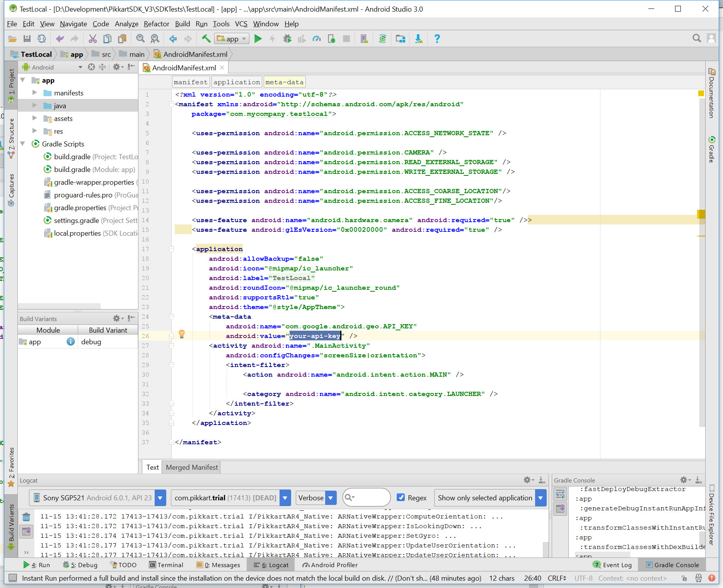The image size is (723, 588).
Task: Click the Android Profiler gauge toolbar icon
Action: click(x=317, y=39)
